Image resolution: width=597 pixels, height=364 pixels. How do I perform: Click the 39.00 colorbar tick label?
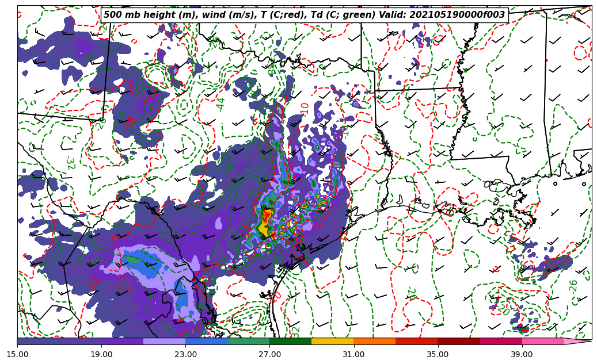[522, 355]
